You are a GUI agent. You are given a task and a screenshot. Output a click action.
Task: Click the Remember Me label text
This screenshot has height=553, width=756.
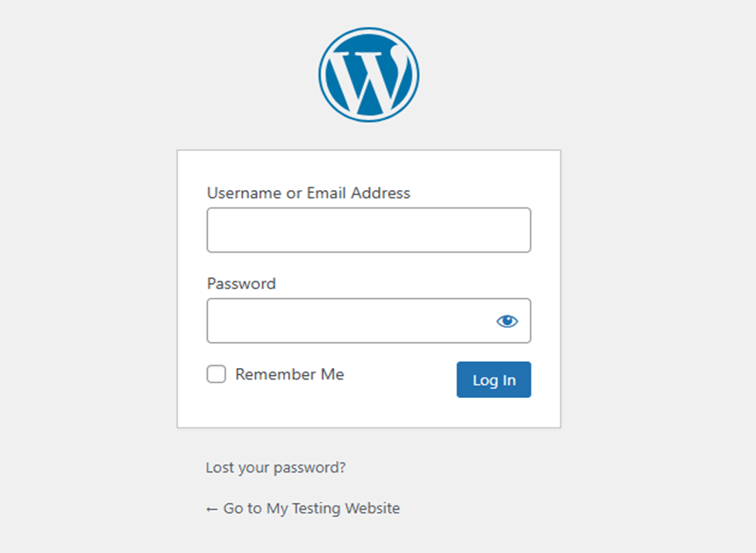tap(289, 374)
